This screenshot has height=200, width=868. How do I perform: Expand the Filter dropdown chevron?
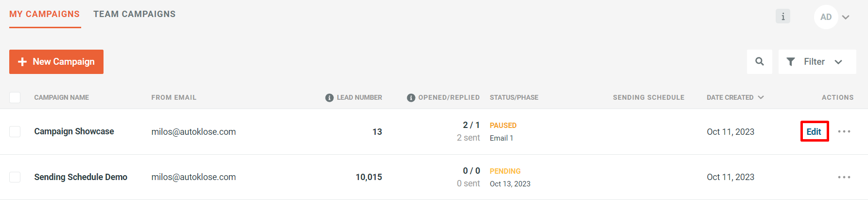tap(838, 62)
